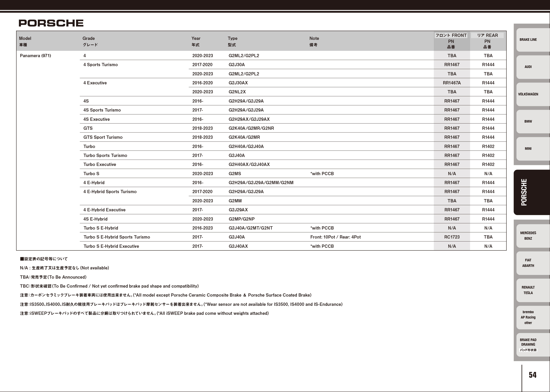Click the Grade column header
Viewport: 550px width, 392px height.
click(90, 41)
